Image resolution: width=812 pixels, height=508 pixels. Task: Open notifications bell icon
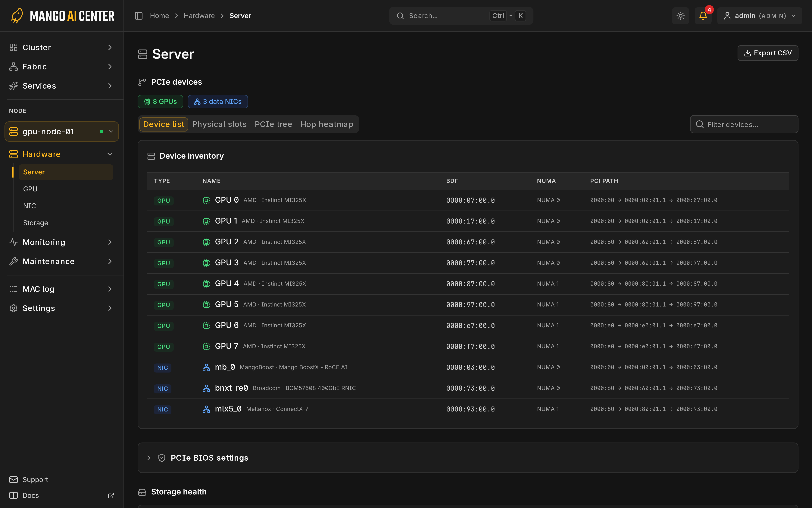(703, 16)
